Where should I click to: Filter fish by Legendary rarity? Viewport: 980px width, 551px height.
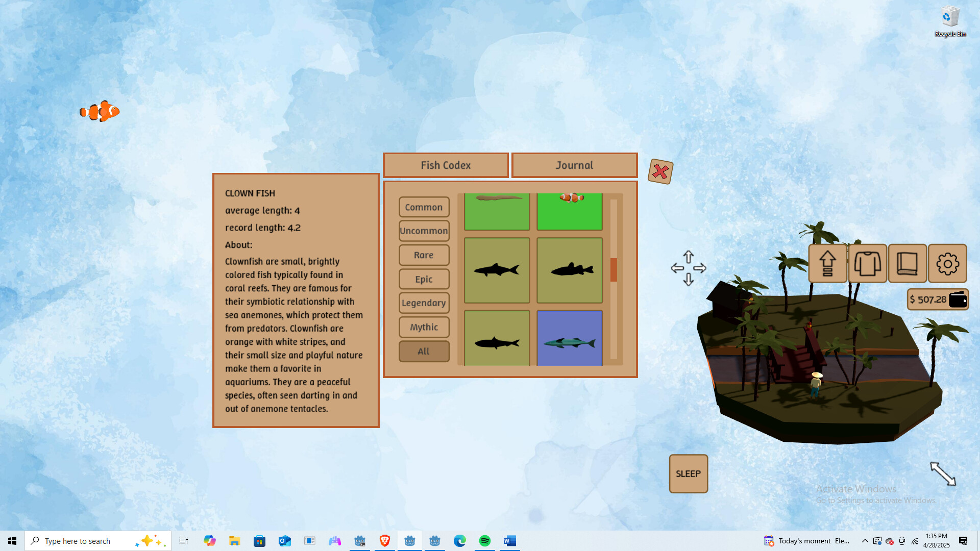424,303
